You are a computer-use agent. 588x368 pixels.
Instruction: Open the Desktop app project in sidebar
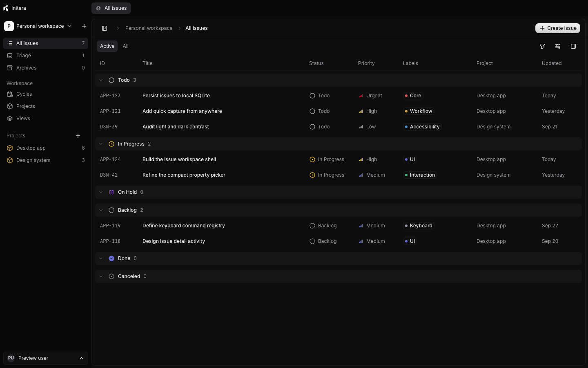46,148
